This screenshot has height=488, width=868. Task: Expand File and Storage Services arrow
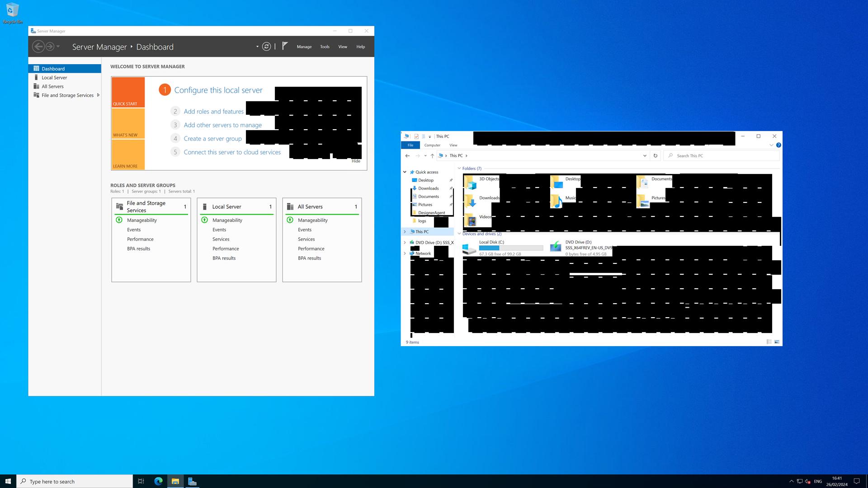pos(98,95)
